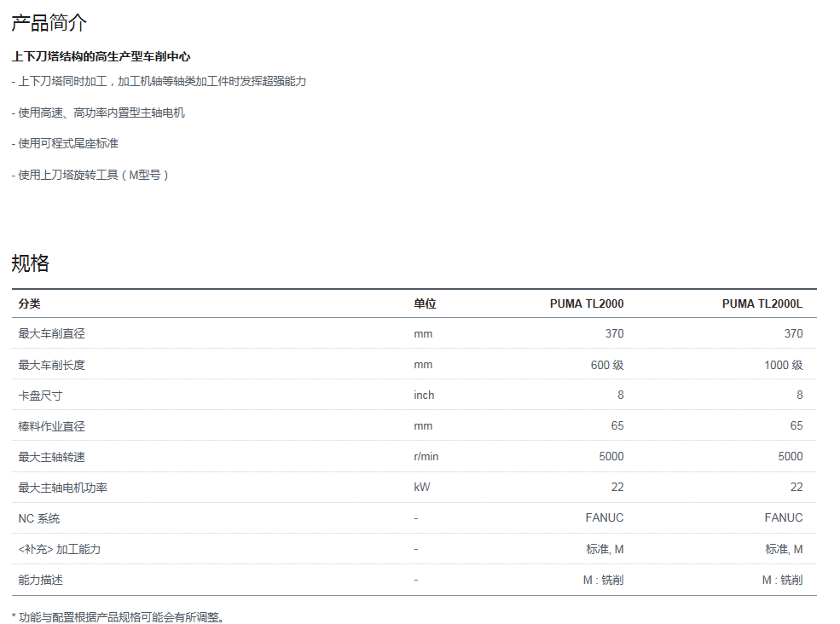Click the kW unit cell
Screen dimensions: 840x624
(x=421, y=487)
